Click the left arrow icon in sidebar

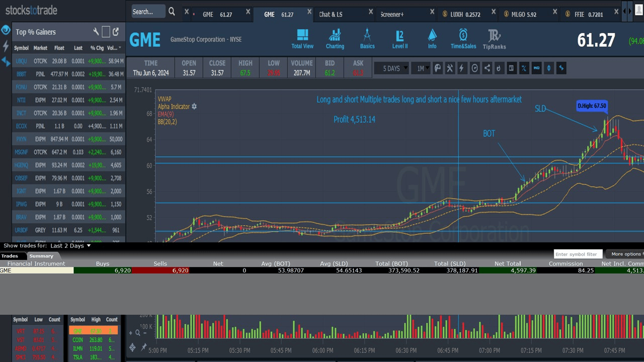click(x=6, y=61)
